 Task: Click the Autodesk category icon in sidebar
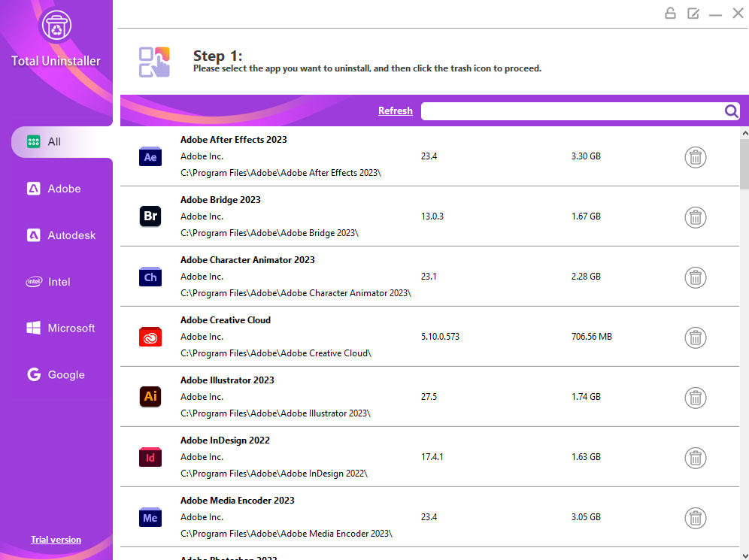[33, 235]
